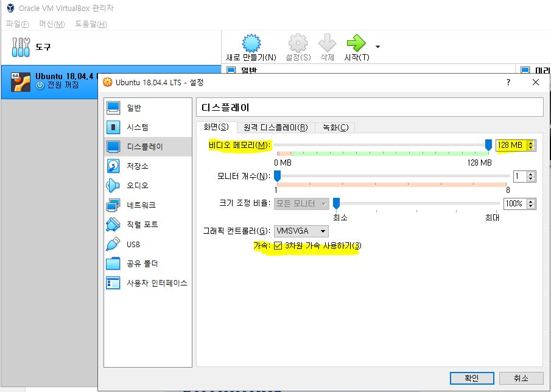This screenshot has height=392, width=551.
Task: Select the 디스플레이 settings category
Action: coord(148,147)
